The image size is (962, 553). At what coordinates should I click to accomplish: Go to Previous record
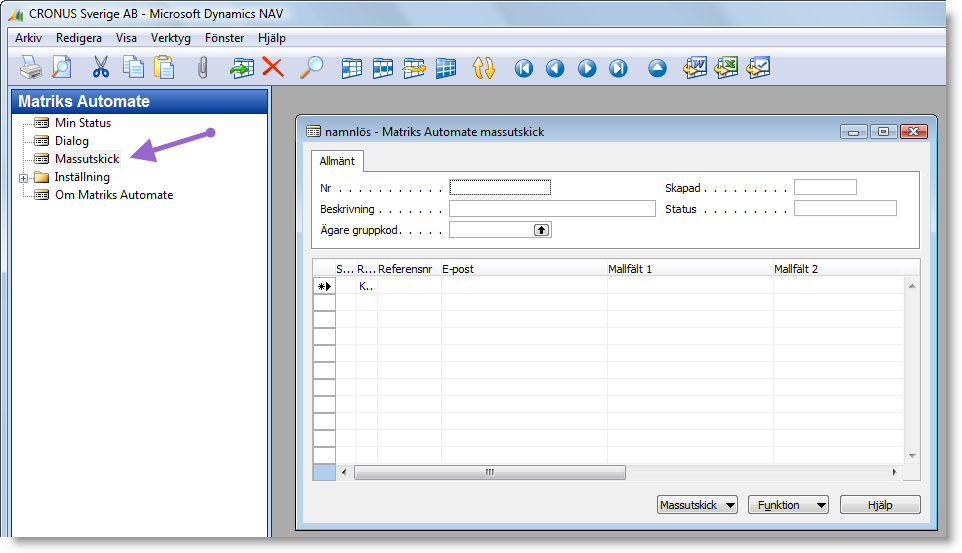(555, 68)
